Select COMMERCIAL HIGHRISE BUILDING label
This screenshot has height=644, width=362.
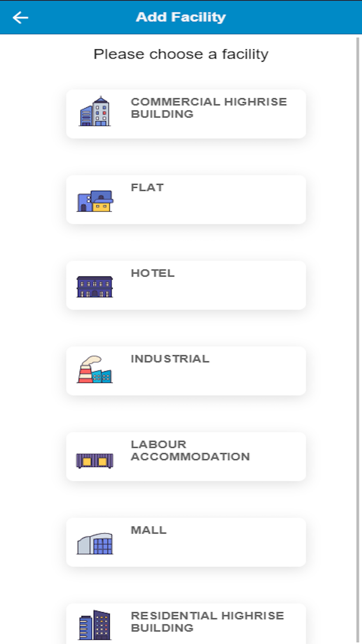(x=209, y=108)
